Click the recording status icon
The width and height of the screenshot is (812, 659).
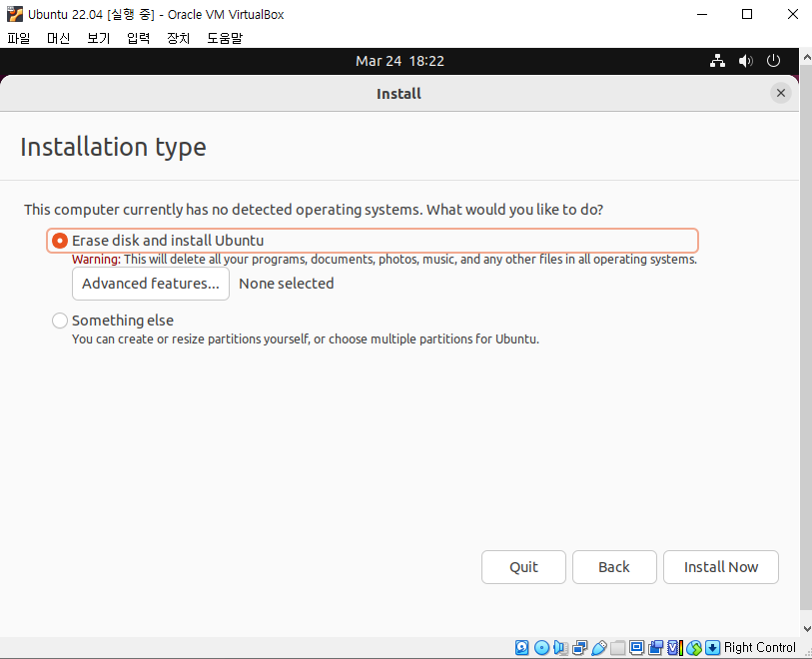[x=655, y=647]
